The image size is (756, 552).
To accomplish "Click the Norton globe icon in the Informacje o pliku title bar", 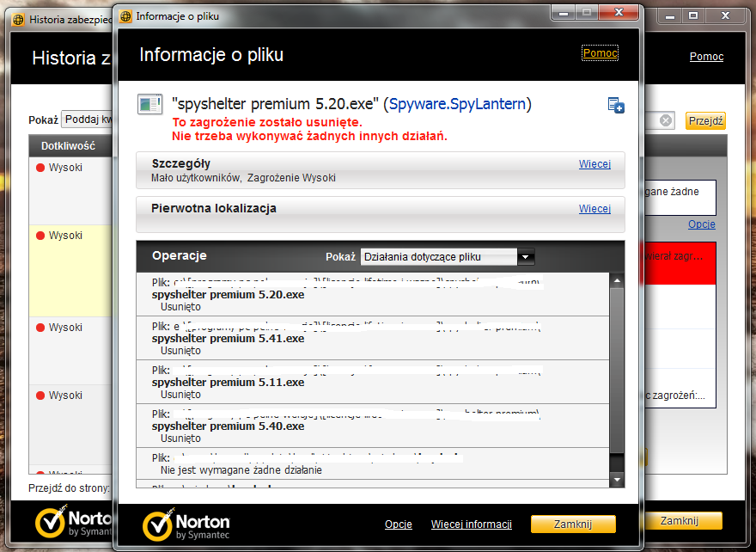I will tap(125, 16).
